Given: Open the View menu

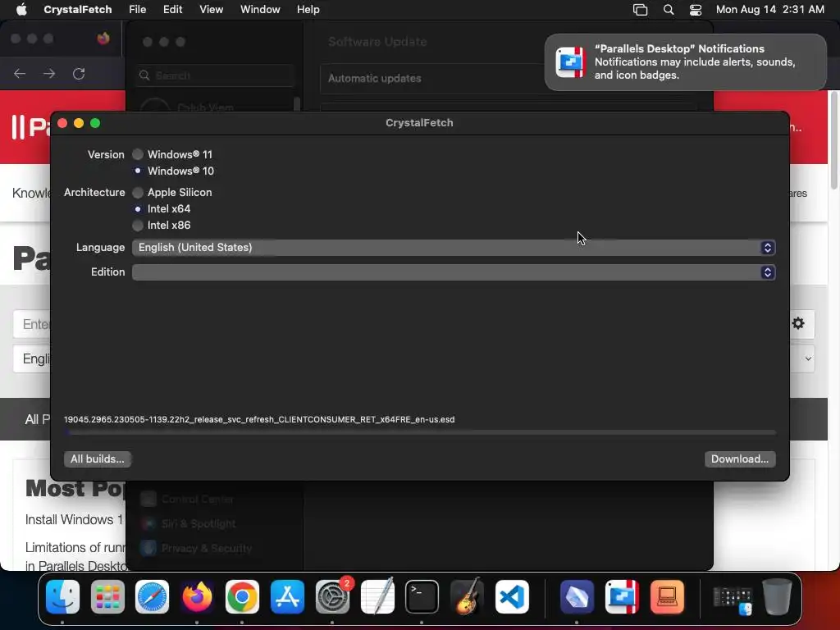Looking at the screenshot, I should (x=211, y=9).
